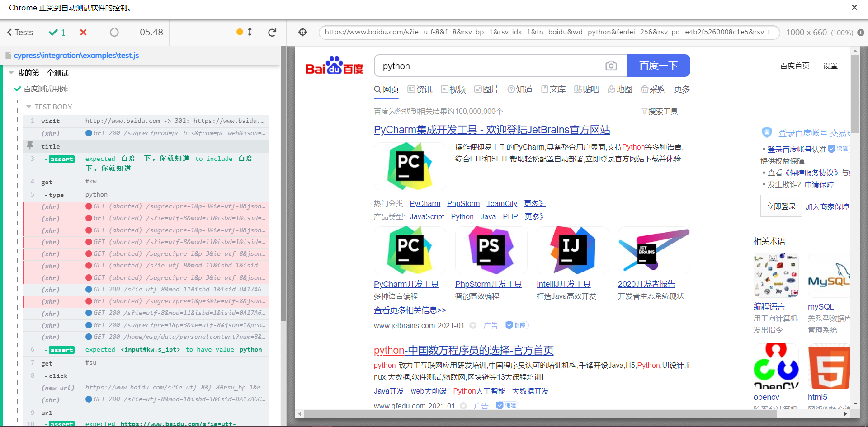
Task: Switch to the 文库 tab
Action: click(x=553, y=89)
